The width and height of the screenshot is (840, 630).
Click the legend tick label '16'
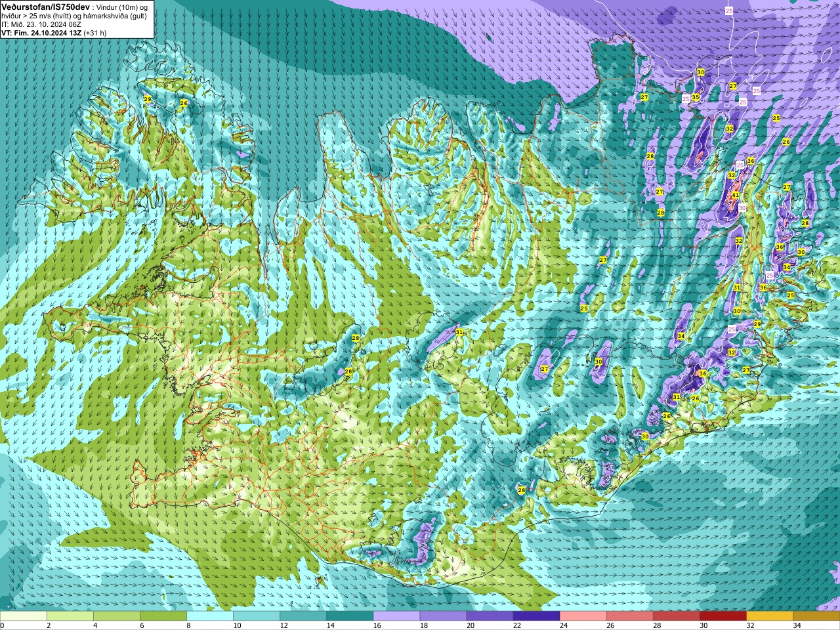[x=377, y=625]
